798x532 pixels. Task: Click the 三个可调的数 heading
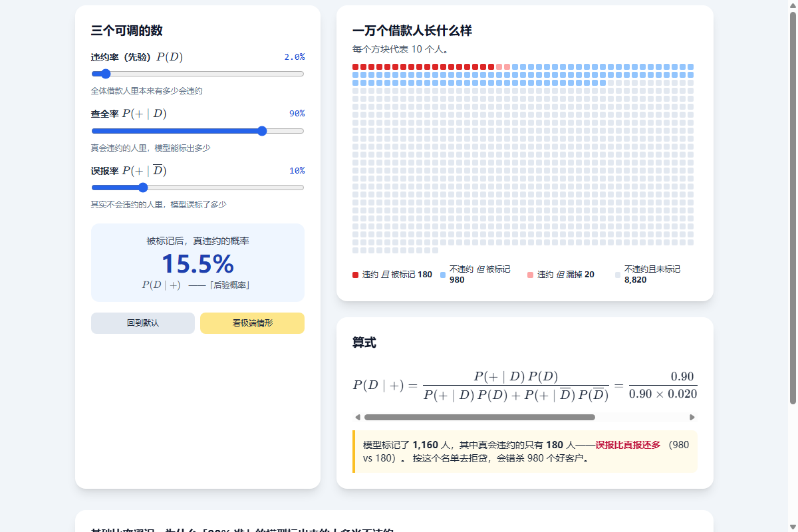(x=127, y=31)
